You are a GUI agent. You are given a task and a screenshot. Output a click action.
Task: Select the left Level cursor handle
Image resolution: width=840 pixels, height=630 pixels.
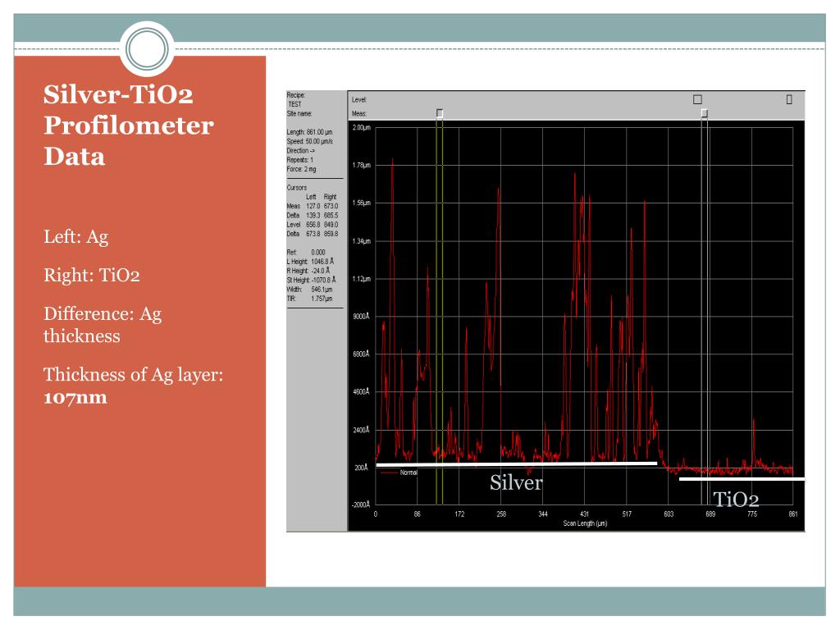697,99
